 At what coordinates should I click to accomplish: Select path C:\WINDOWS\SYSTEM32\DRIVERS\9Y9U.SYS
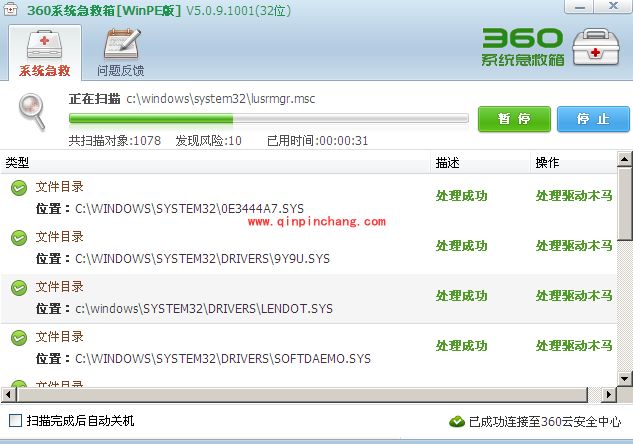click(x=202, y=259)
